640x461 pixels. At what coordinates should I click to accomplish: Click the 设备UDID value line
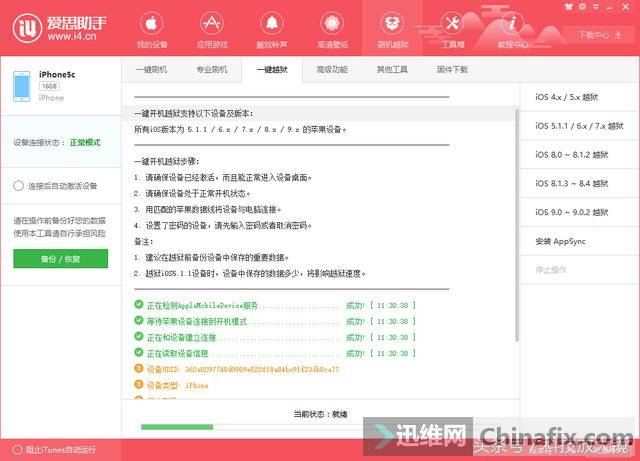click(x=242, y=369)
